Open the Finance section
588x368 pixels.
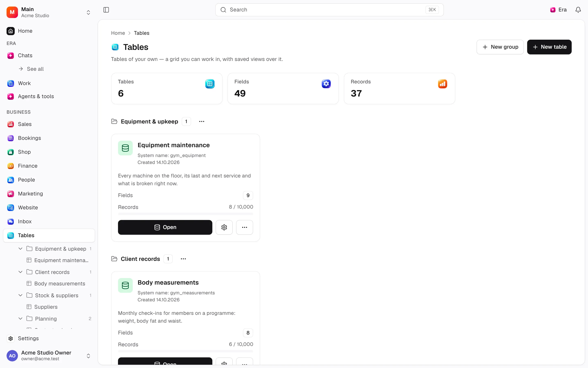[x=49, y=166]
